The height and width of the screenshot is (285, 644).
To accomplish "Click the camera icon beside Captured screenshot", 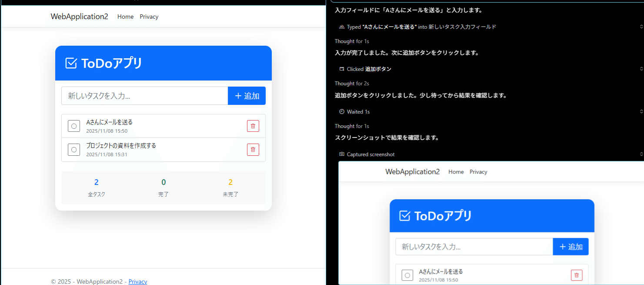I will (342, 154).
